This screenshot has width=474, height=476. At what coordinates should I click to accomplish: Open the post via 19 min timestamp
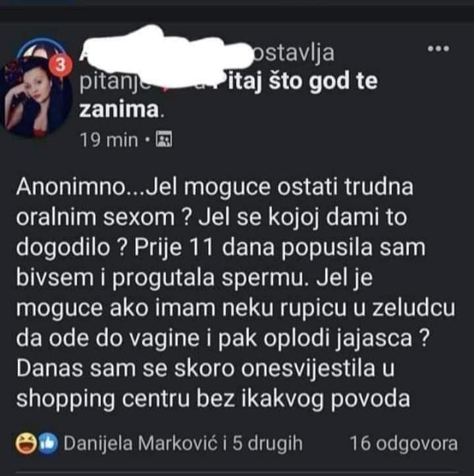109,140
